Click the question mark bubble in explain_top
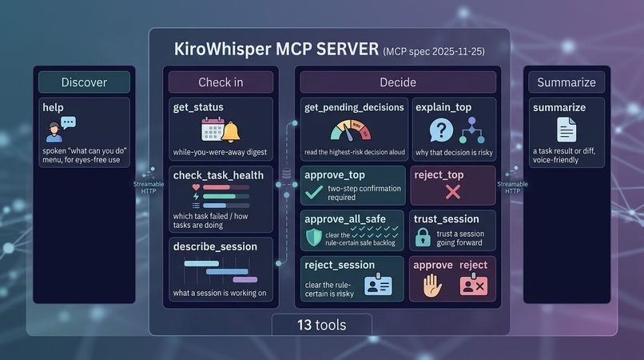Screen dimensions: 644x360 [441, 130]
